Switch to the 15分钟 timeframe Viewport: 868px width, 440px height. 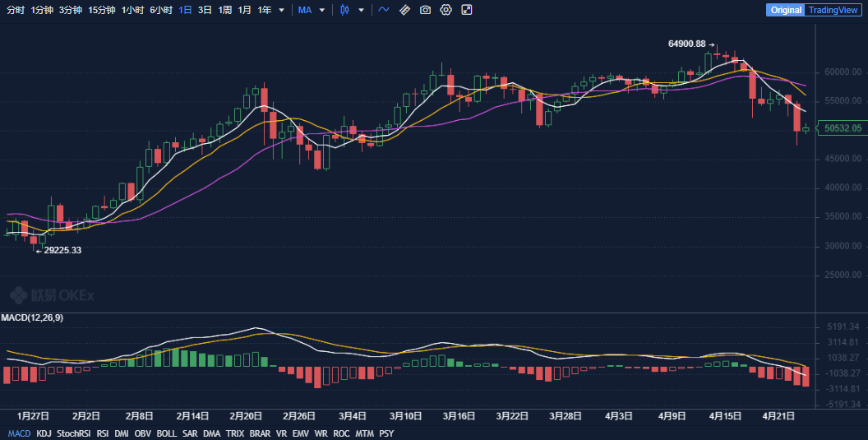tap(102, 10)
